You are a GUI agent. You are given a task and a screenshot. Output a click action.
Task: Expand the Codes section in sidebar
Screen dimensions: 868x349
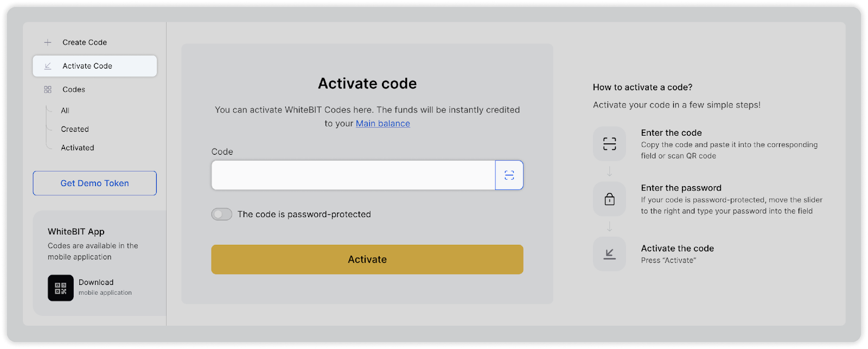pyautogui.click(x=74, y=90)
